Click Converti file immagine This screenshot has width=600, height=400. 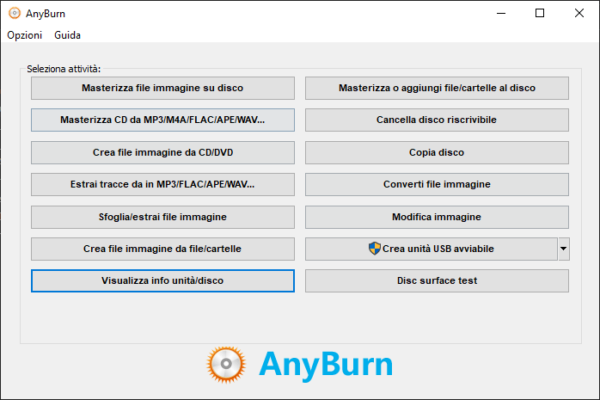437,184
